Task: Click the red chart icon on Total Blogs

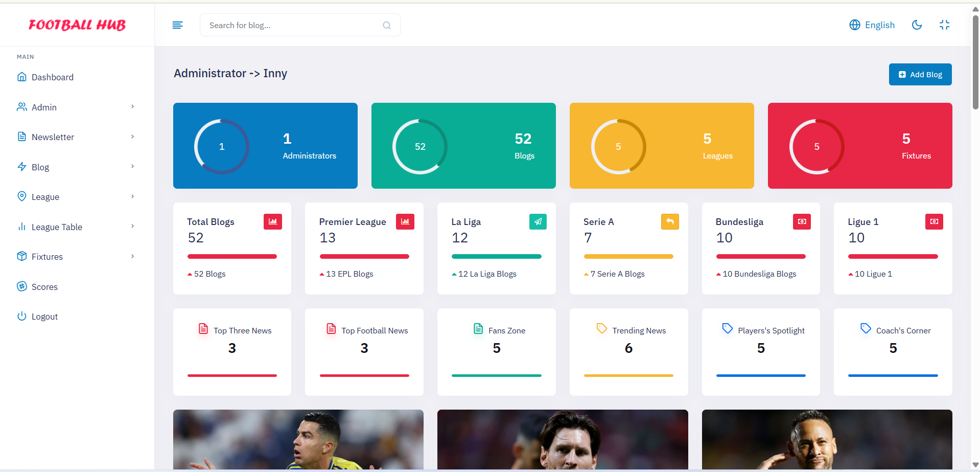Action: pos(272,221)
